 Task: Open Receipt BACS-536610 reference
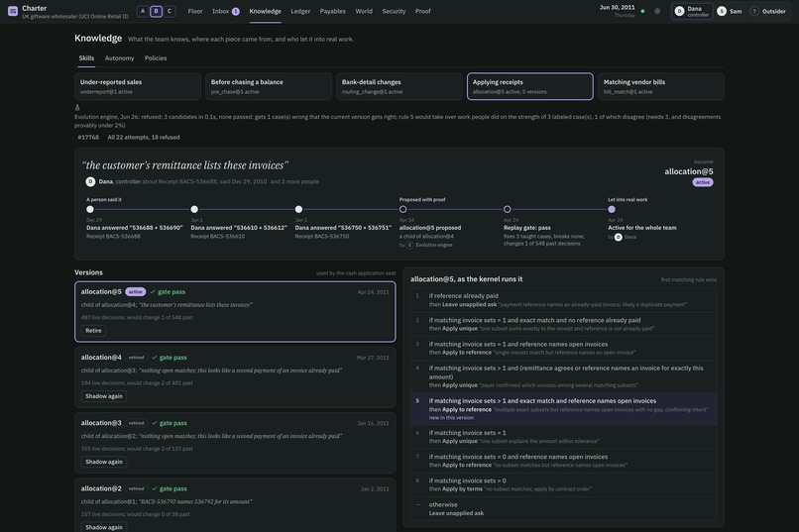[217, 236]
